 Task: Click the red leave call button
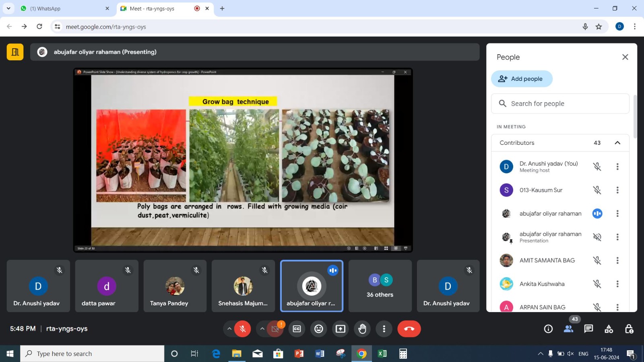click(409, 329)
